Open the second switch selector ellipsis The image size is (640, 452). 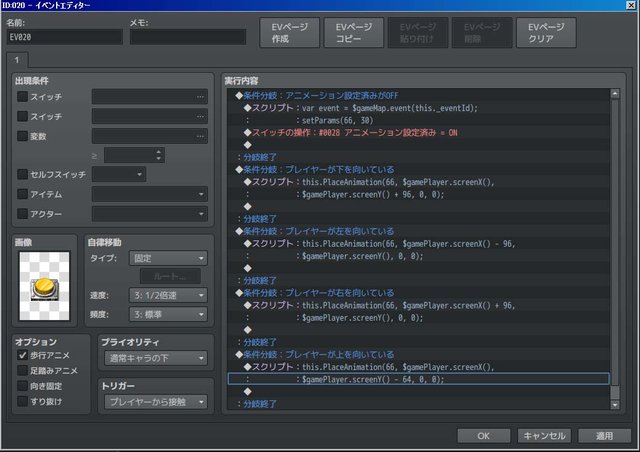(x=200, y=116)
